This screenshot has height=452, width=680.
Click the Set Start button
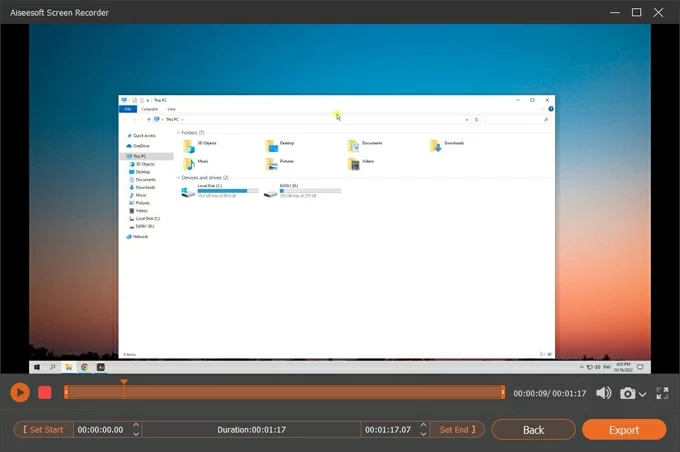click(41, 430)
